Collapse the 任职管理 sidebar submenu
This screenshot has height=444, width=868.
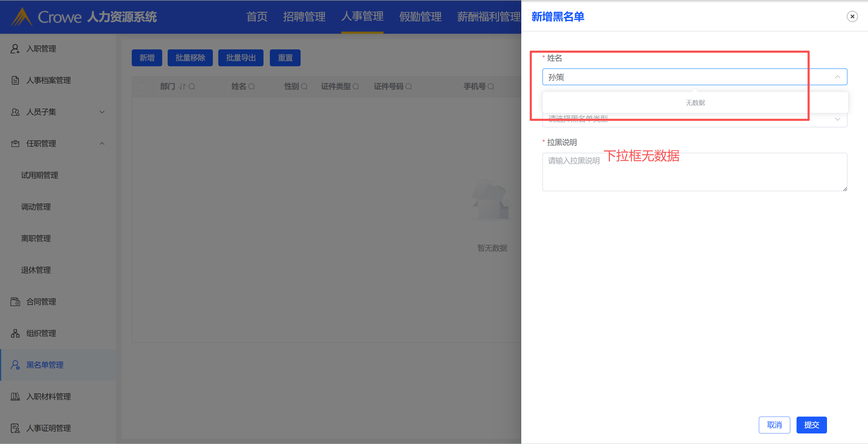tap(102, 143)
